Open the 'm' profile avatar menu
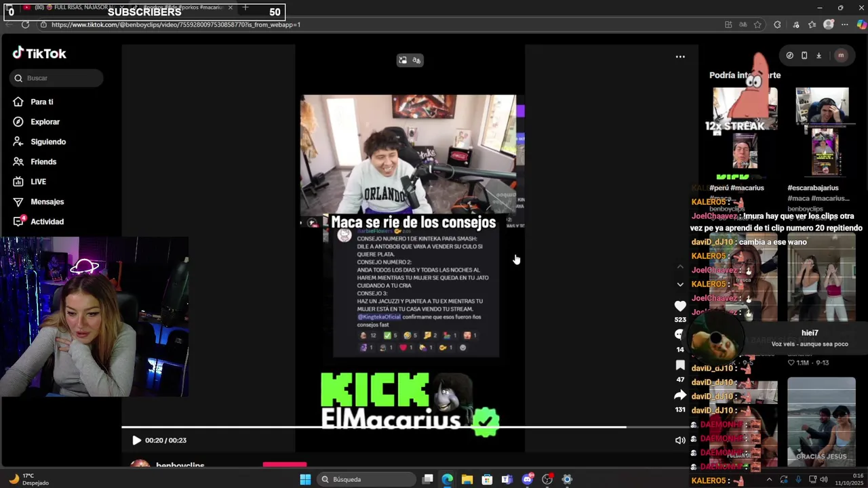 841,56
